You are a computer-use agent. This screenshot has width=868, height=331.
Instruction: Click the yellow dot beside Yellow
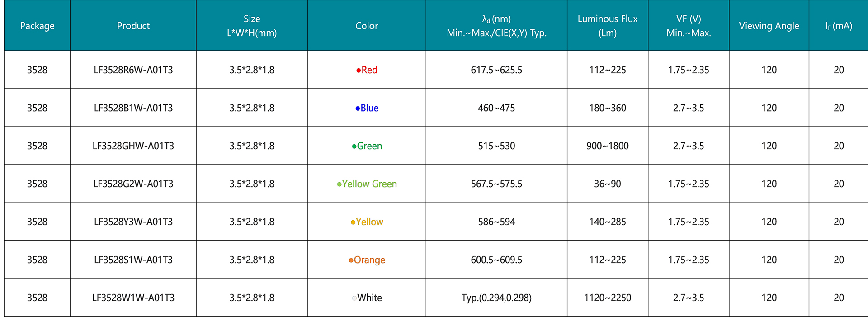[353, 222]
